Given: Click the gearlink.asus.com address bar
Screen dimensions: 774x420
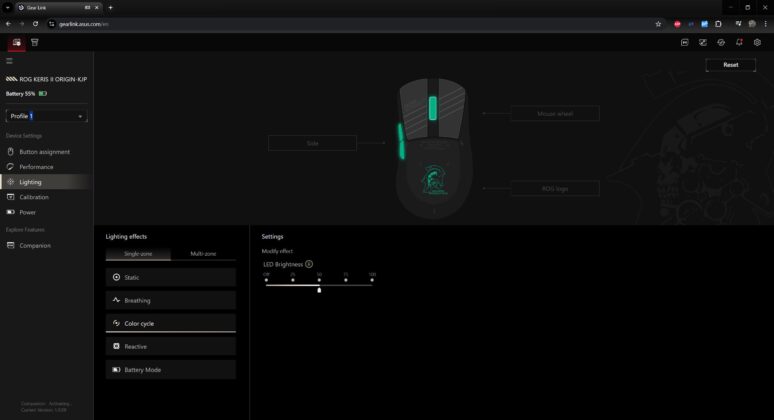Looking at the screenshot, I should [353, 24].
